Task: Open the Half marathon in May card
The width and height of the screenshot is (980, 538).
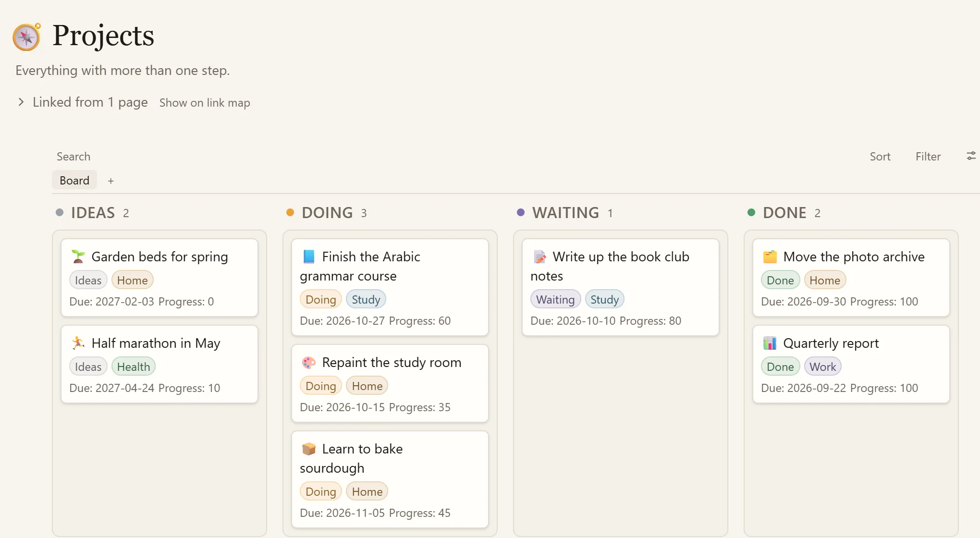Action: [x=159, y=364]
